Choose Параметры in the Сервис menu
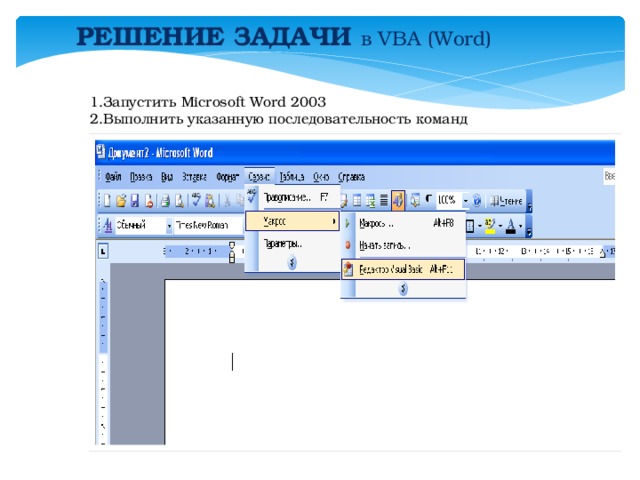 tap(292, 244)
